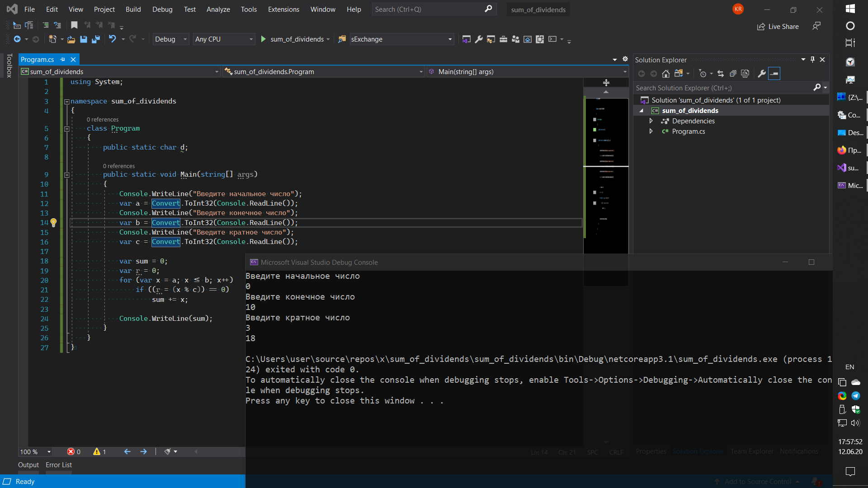Click the Windows Start button

[x=850, y=9]
